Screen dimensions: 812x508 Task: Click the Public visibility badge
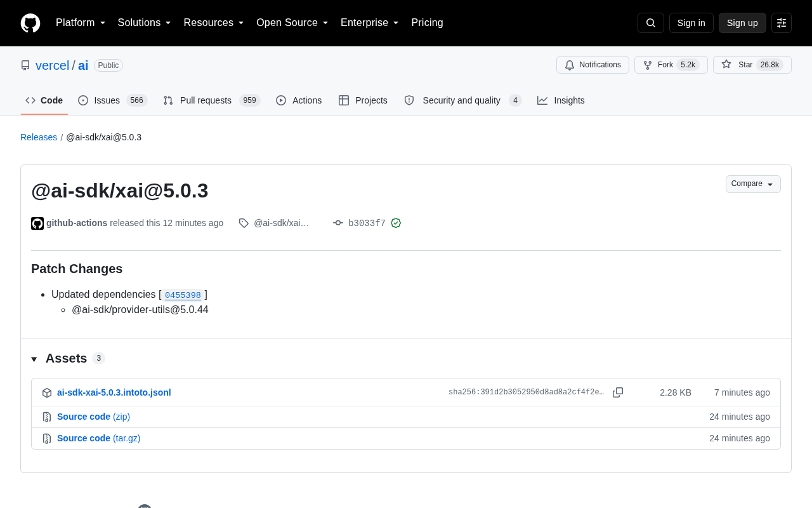coord(108,65)
